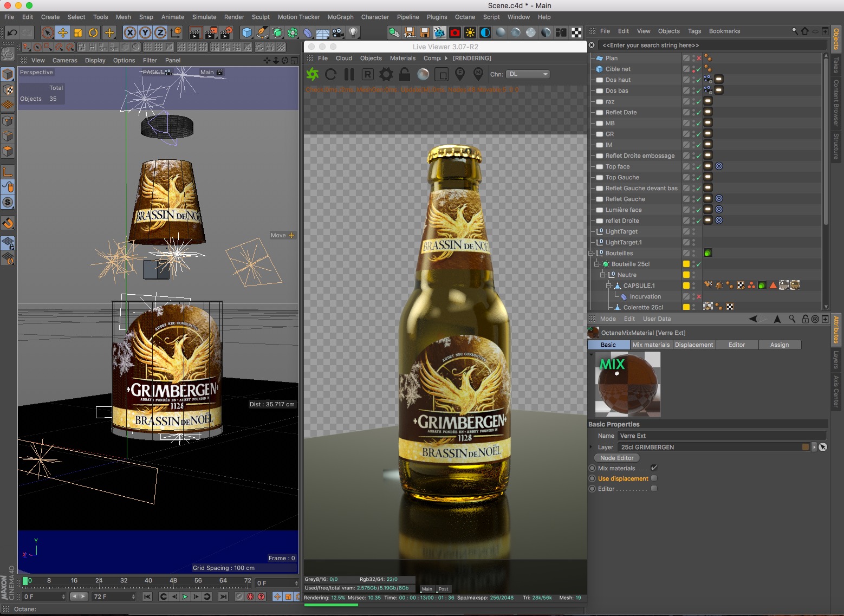Add a Cube primitive object
This screenshot has height=616, width=844.
pyautogui.click(x=247, y=33)
